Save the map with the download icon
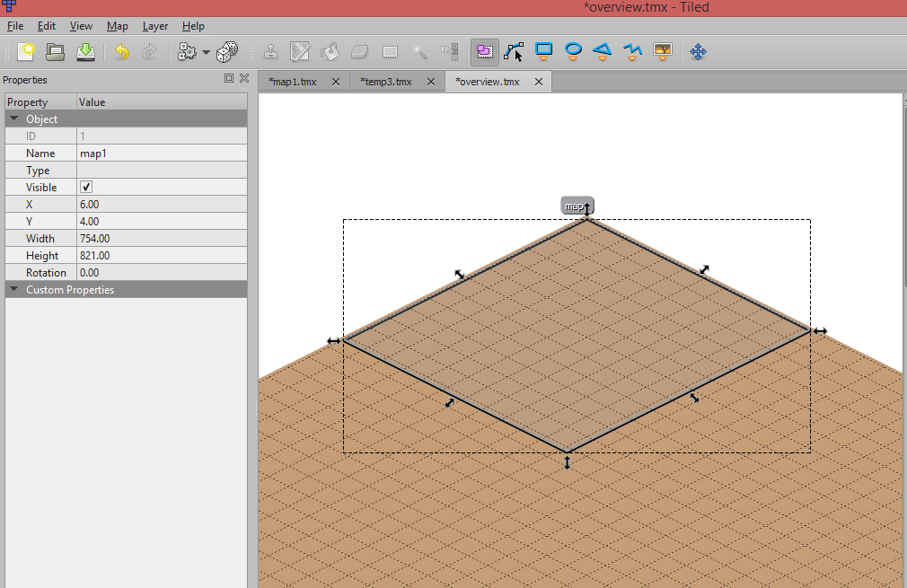 [85, 52]
